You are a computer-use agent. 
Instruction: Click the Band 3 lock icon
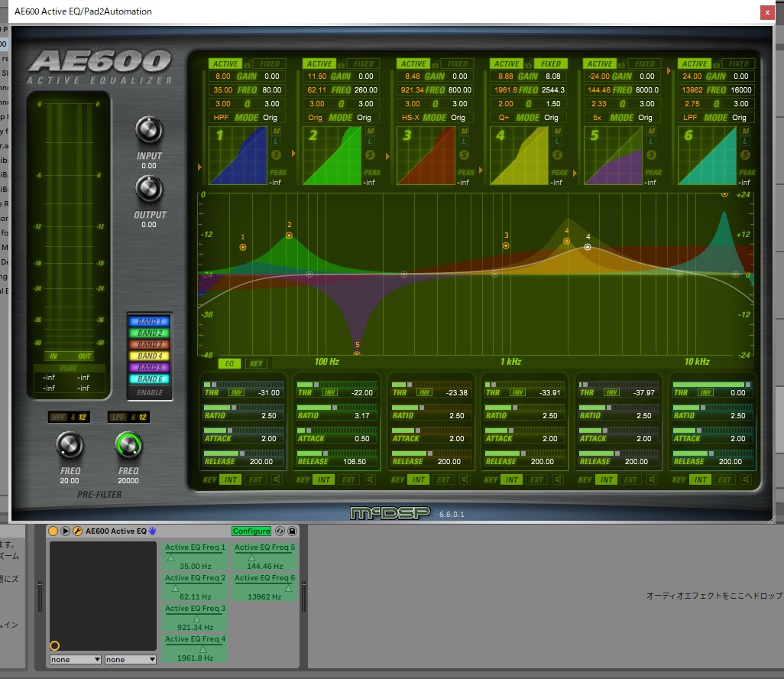click(436, 64)
